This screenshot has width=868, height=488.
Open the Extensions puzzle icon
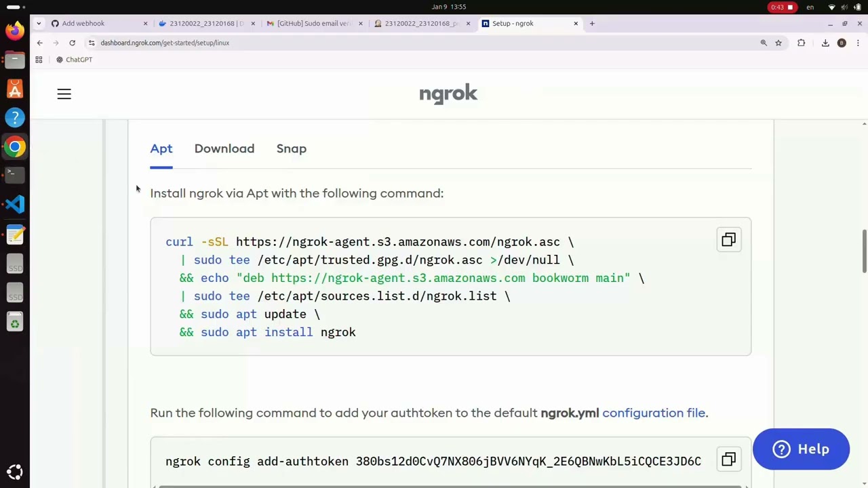pyautogui.click(x=802, y=43)
